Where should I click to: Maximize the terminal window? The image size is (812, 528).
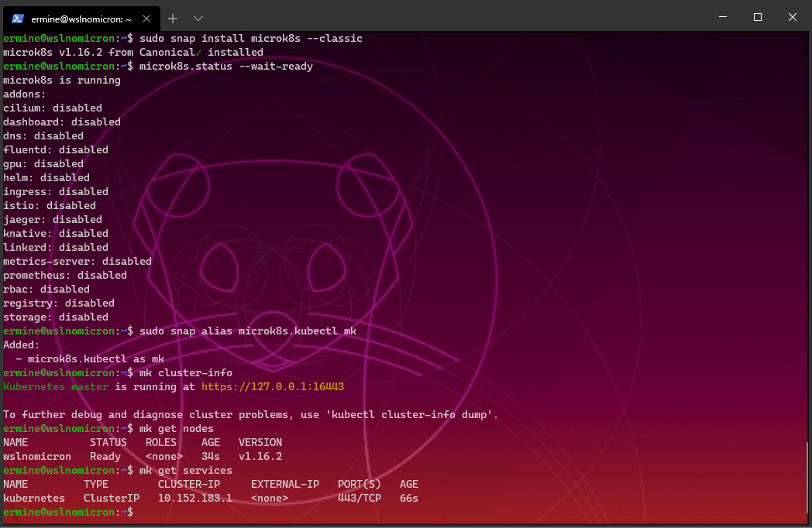[x=757, y=18]
